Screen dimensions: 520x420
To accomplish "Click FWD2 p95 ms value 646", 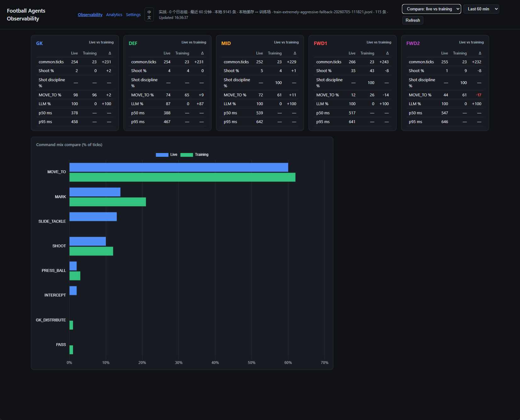I will 444,122.
